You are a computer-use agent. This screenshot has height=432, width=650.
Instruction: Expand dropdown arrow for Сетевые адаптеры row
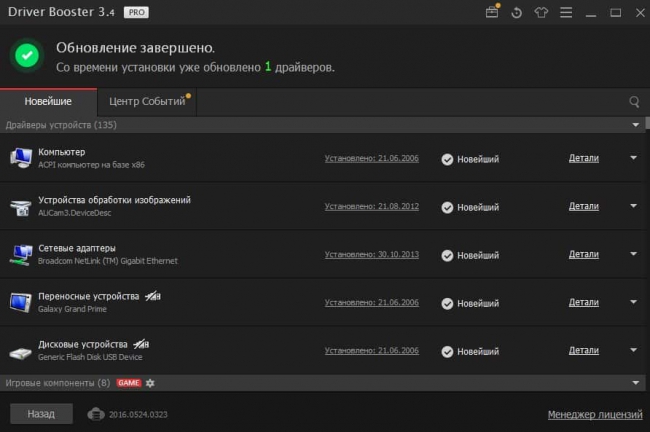633,254
